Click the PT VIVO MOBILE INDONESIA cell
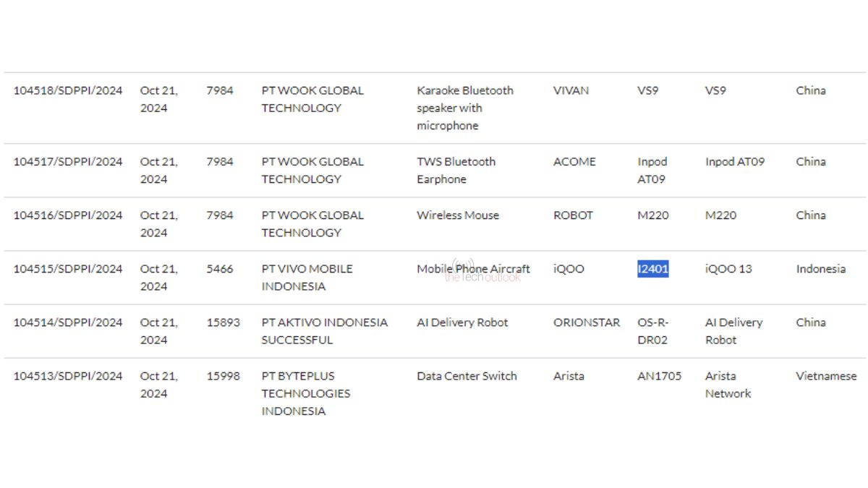This screenshot has height=488, width=868. (307, 278)
